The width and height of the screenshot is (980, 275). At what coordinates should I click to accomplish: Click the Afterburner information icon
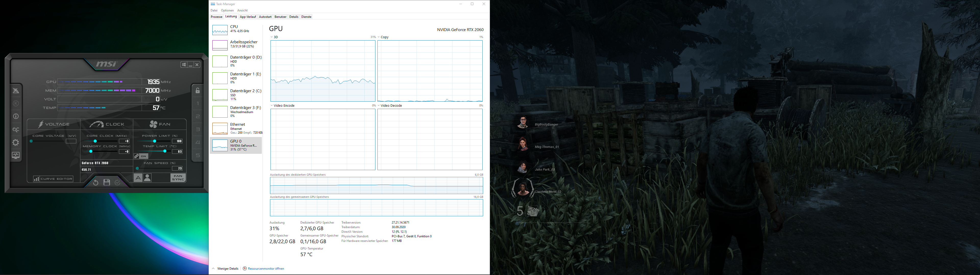click(16, 117)
